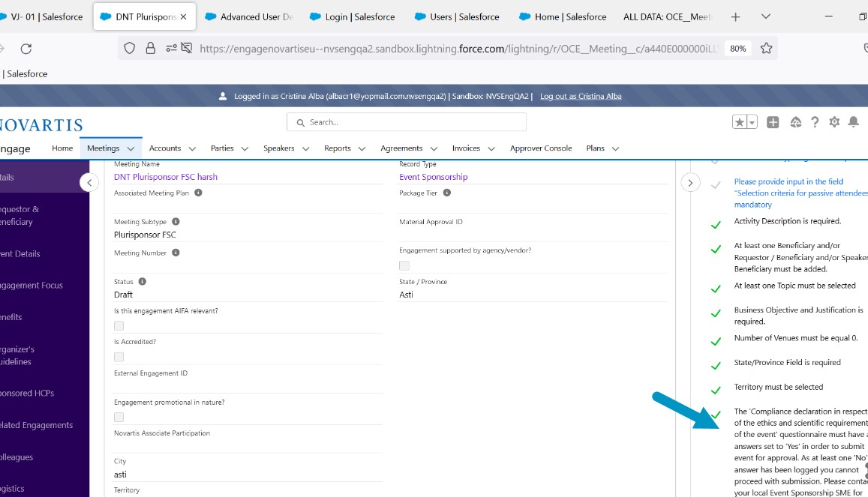Open Engagement Focus sidebar section
This screenshot has width=868, height=497.
click(31, 286)
